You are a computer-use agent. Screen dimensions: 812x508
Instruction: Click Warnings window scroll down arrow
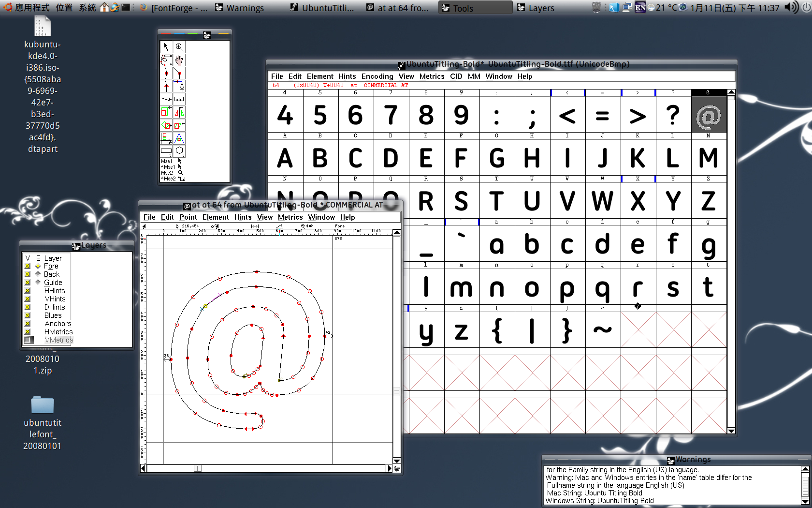pyautogui.click(x=805, y=502)
